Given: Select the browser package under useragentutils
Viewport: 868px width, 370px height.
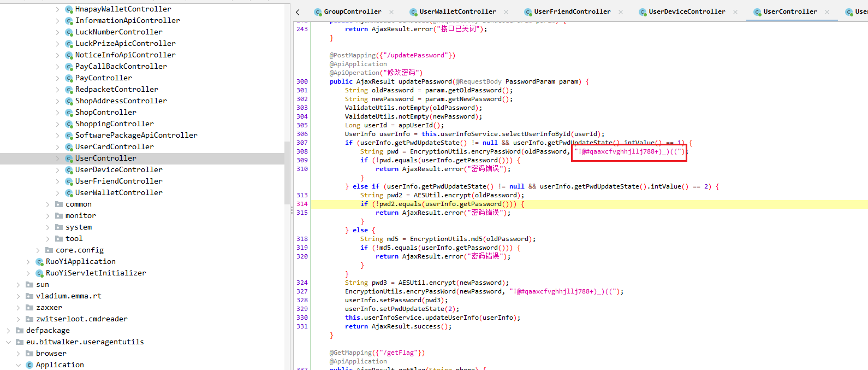Looking at the screenshot, I should (51, 354).
